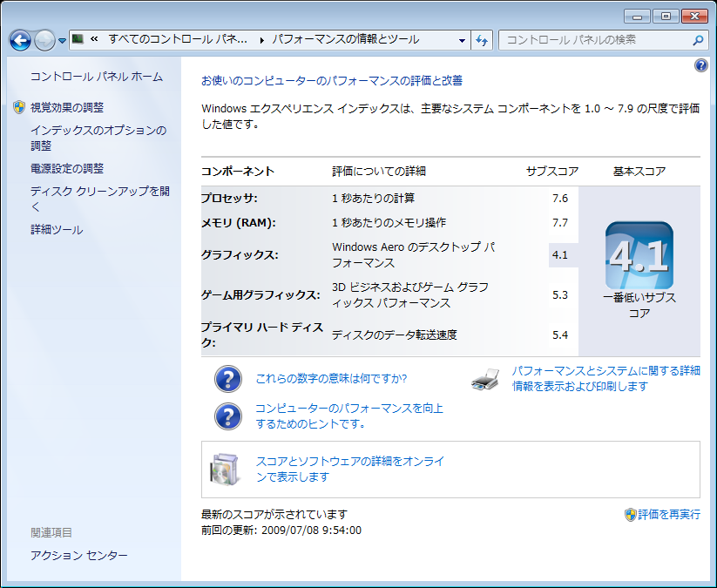Click 1 秒あたりのメモリ操作 description
Screen dimensions: 717x588
[x=389, y=223]
